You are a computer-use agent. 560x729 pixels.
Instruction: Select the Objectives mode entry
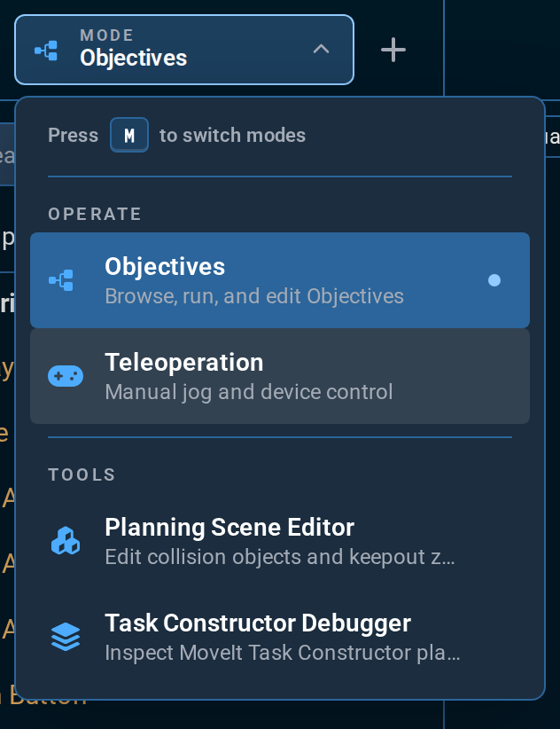point(280,280)
